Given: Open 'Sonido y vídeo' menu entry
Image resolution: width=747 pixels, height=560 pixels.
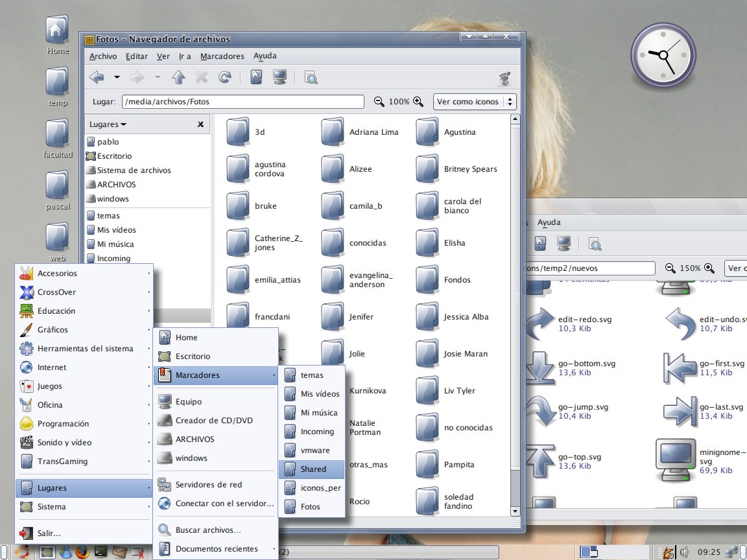Looking at the screenshot, I should [x=84, y=443].
